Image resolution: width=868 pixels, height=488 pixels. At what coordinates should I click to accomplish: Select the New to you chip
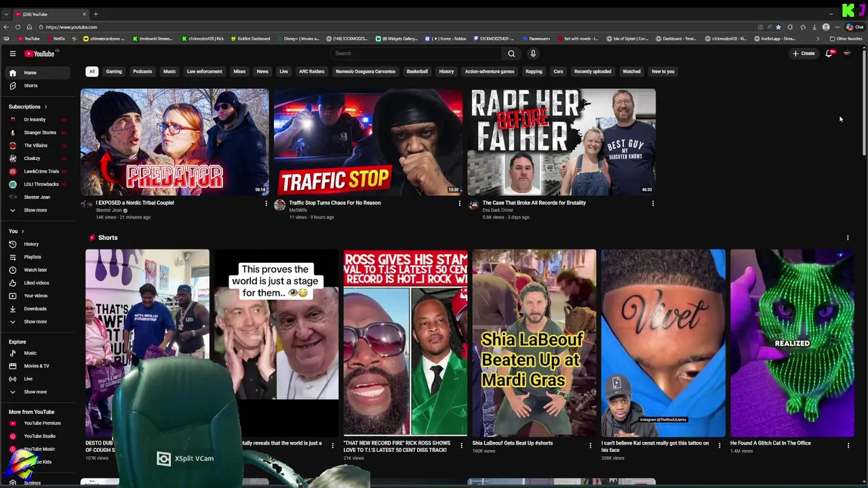pos(663,71)
